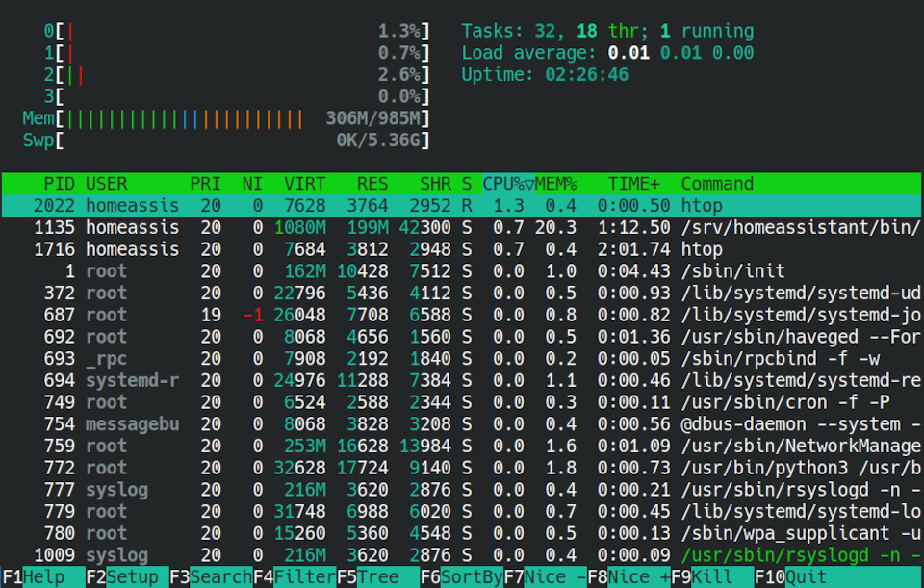Select PID 779 systemd-lo process row
Image resolution: width=924 pixels, height=588 pixels.
462,511
